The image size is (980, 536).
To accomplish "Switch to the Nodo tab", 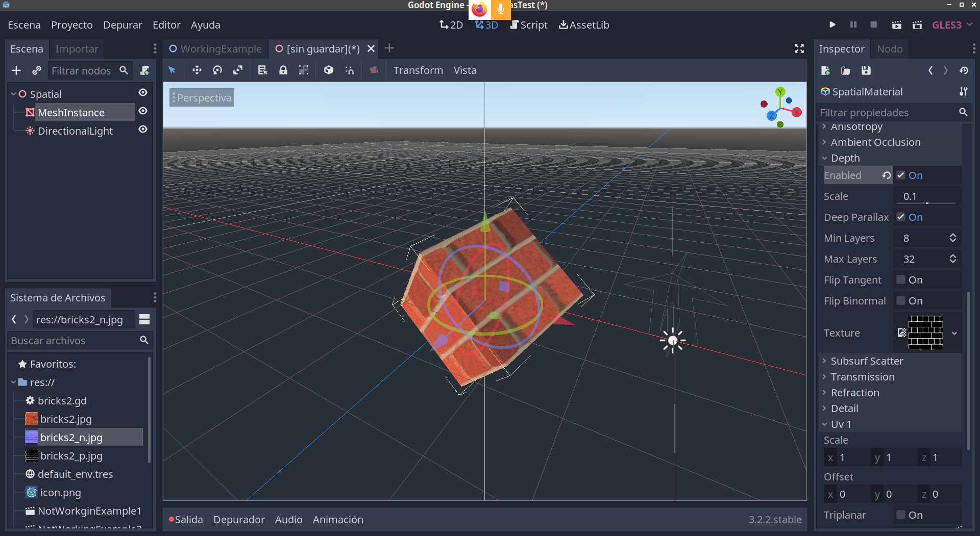I will pos(890,48).
